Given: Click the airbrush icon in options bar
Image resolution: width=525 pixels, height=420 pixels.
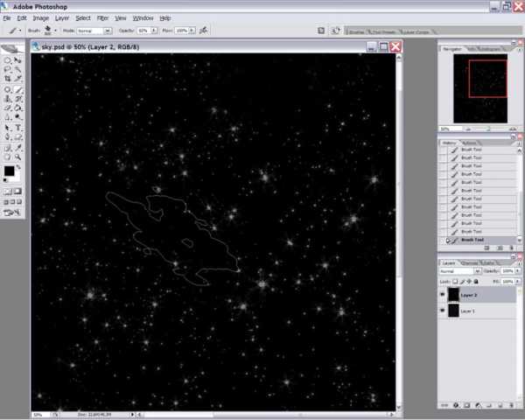Looking at the screenshot, I should point(203,30).
